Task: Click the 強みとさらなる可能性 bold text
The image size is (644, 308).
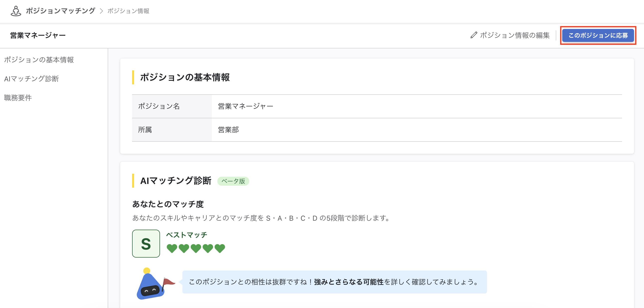Action: coord(349,282)
